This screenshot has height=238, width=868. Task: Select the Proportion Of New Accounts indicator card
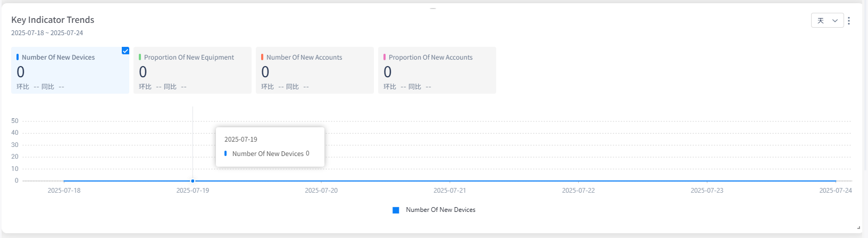coord(437,70)
